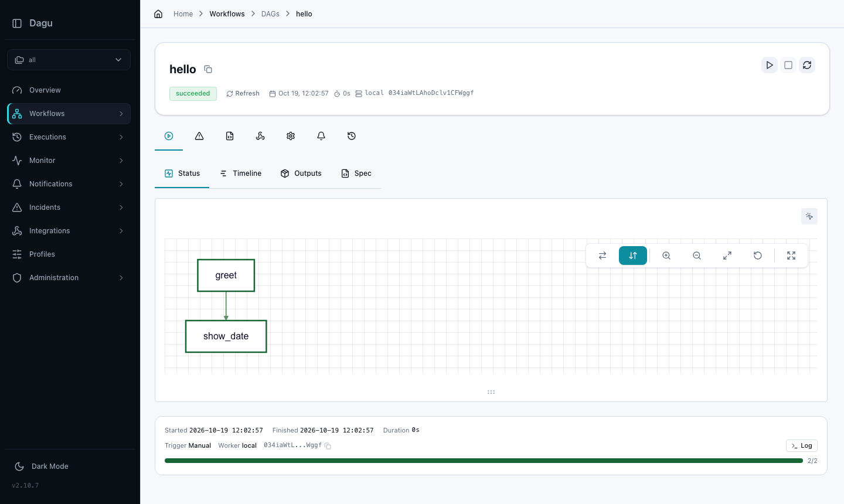This screenshot has height=504, width=844.
Task: Open Profiles in sidebar
Action: [69, 254]
